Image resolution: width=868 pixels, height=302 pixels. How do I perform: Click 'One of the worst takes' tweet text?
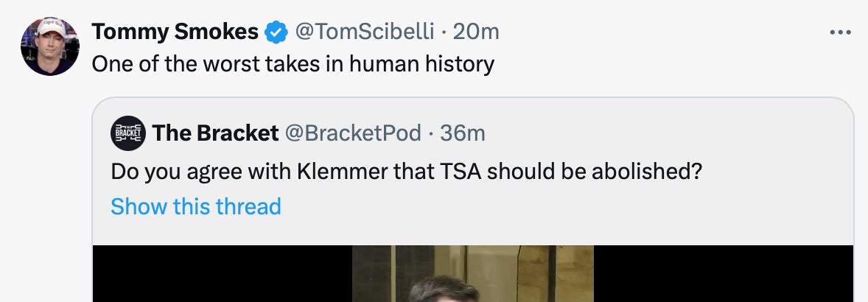coord(293,64)
